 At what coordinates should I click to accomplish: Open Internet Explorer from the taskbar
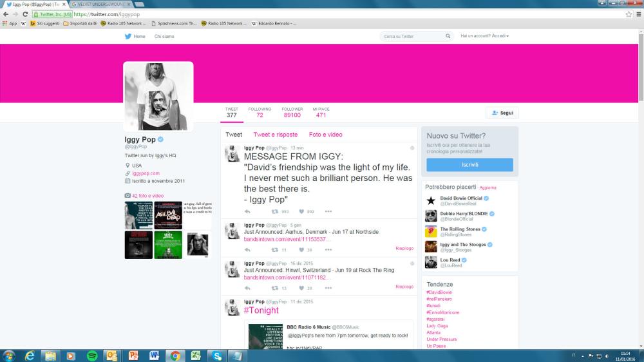tap(30, 356)
